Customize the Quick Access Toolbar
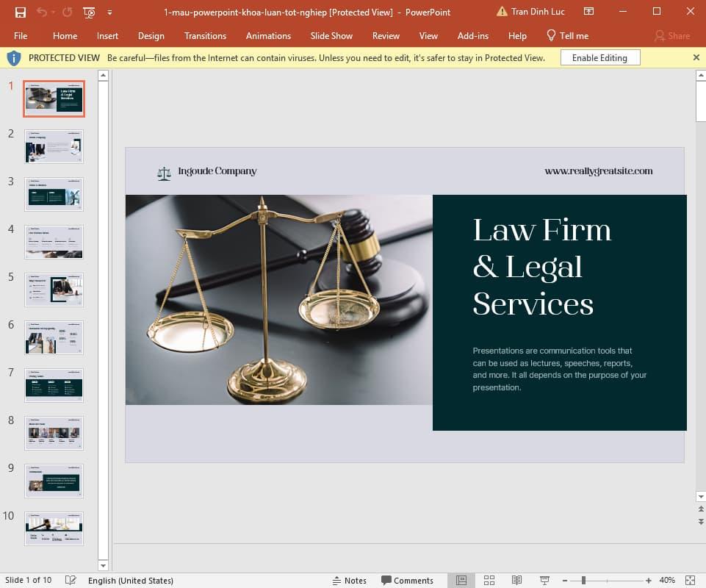The width and height of the screenshot is (706, 588). (x=109, y=12)
